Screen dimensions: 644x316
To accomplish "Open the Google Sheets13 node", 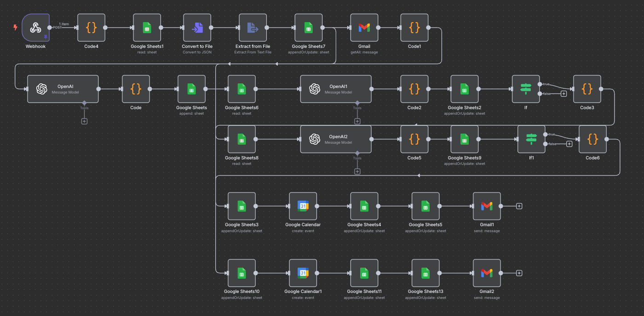I will pos(425,273).
